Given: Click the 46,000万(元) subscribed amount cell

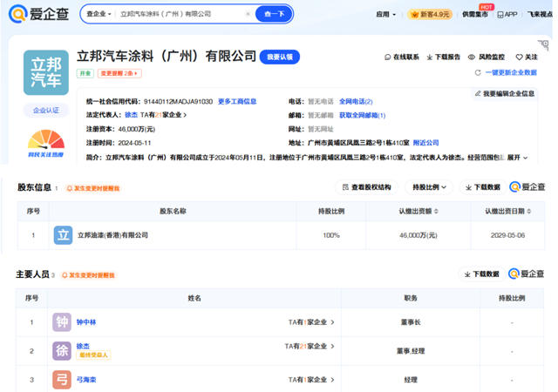Looking at the screenshot, I should [x=418, y=235].
